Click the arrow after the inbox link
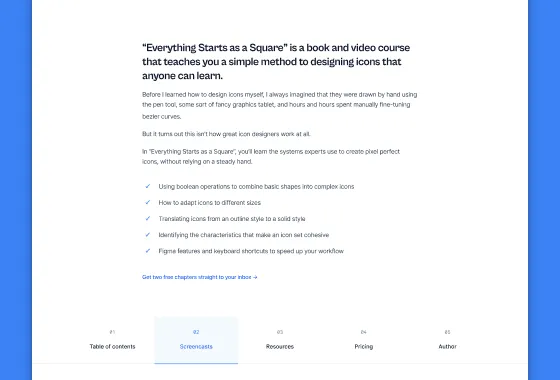560x380 pixels. [x=255, y=277]
